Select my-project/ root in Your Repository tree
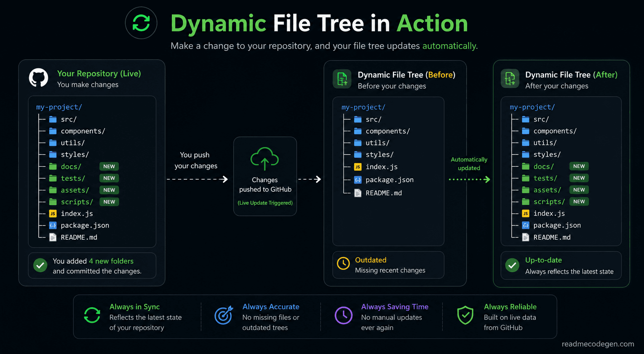 pos(59,107)
